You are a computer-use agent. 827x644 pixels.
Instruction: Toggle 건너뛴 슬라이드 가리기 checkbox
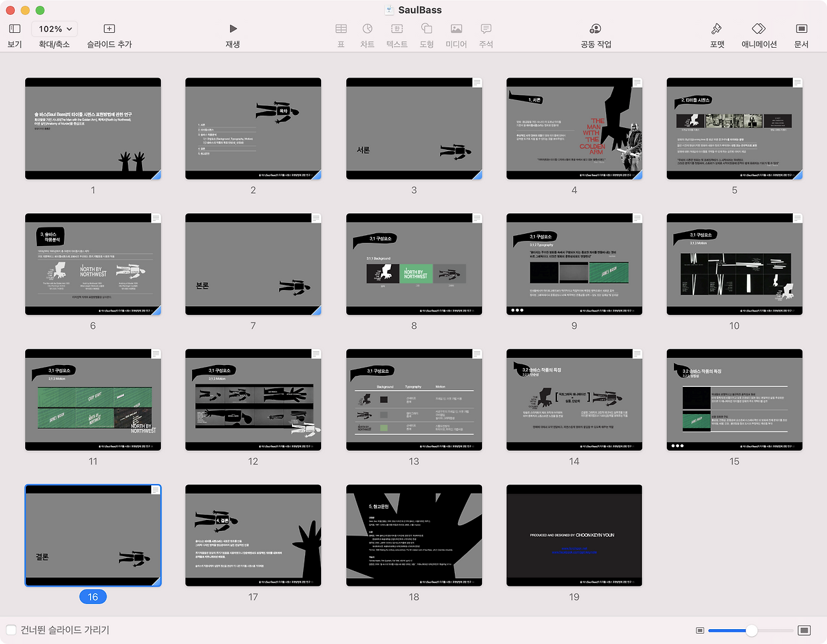11,630
